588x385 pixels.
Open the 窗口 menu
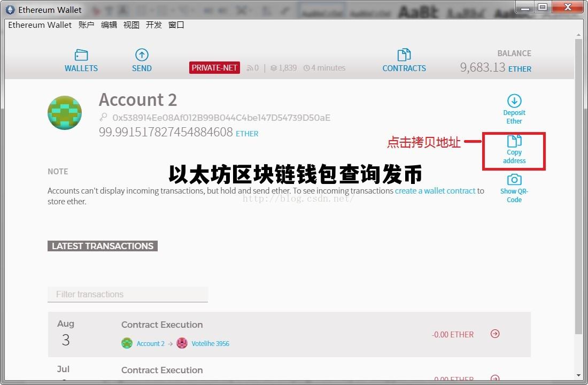(x=176, y=25)
